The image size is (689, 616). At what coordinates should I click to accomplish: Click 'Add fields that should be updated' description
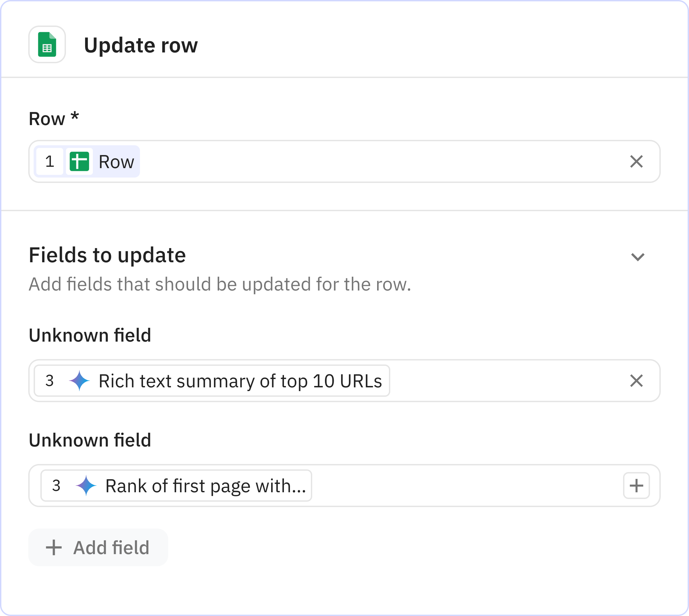pyautogui.click(x=220, y=284)
